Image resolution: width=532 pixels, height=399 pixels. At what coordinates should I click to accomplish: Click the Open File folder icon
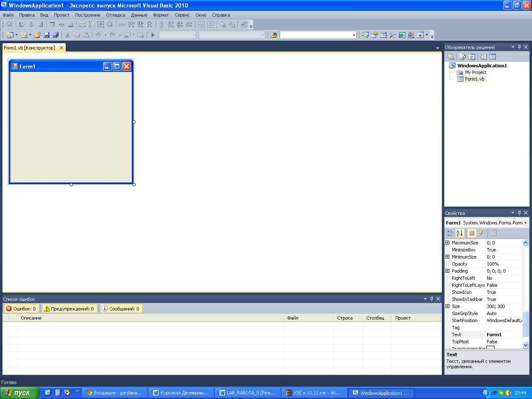37,35
